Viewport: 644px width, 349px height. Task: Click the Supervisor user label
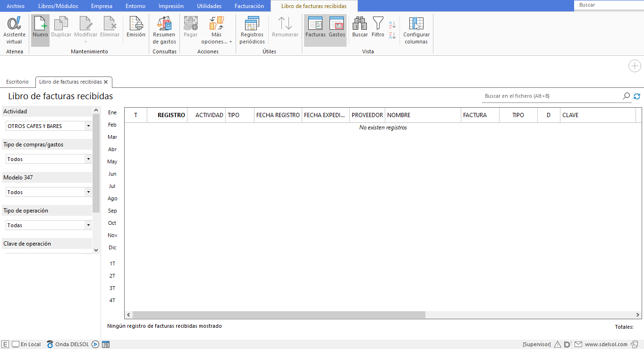pyautogui.click(x=537, y=344)
